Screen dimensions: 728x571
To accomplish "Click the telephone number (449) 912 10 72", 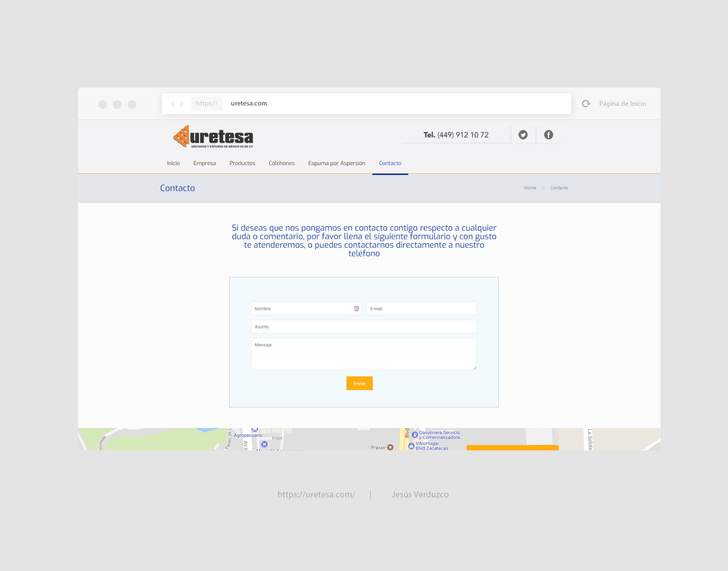I will point(463,135).
